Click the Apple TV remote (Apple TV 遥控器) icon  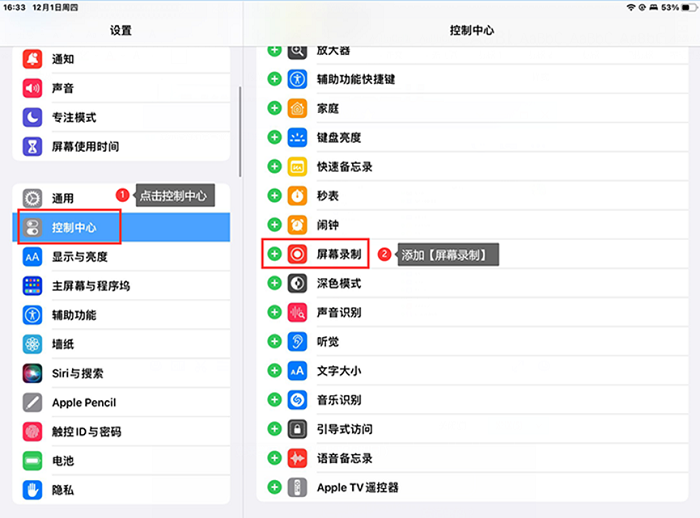pyautogui.click(x=297, y=487)
